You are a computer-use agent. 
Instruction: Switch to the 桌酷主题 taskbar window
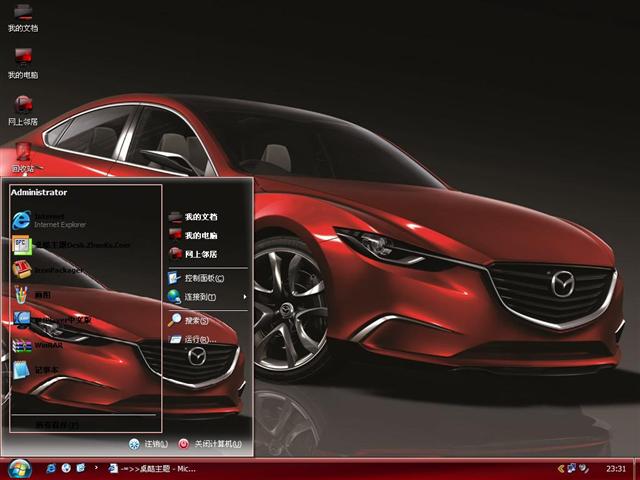tap(152, 468)
